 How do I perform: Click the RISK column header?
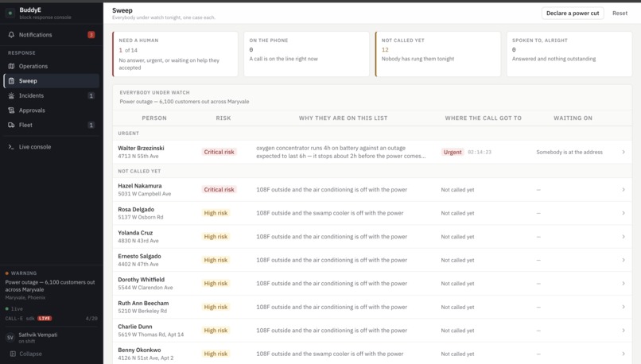[223, 118]
